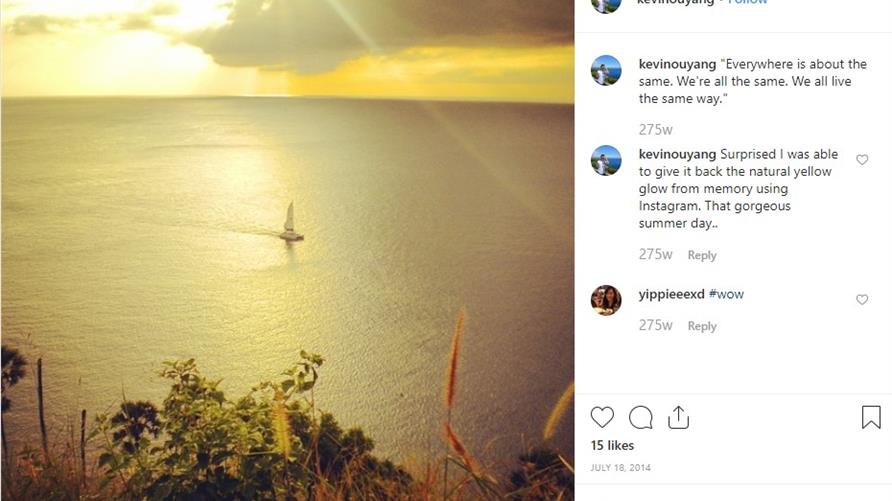Like kevinouyang's "Surprised I was able" comment
Screen dimensions: 892x501
pyautogui.click(x=862, y=160)
